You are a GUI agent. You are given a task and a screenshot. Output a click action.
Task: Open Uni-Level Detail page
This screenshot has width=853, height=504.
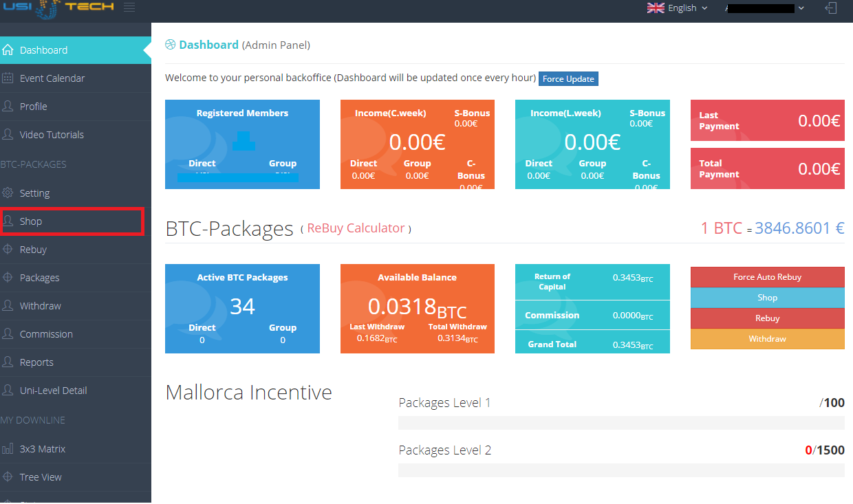pyautogui.click(x=76, y=391)
